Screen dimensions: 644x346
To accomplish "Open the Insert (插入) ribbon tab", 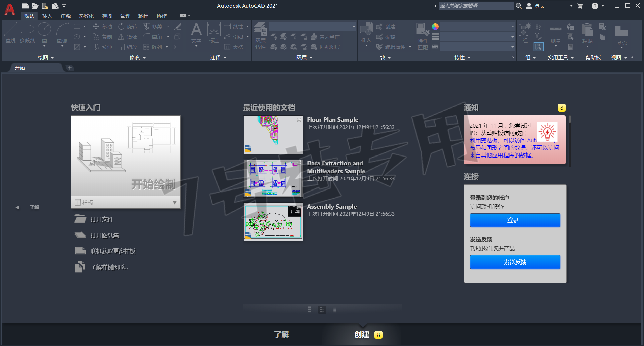I will [x=47, y=16].
